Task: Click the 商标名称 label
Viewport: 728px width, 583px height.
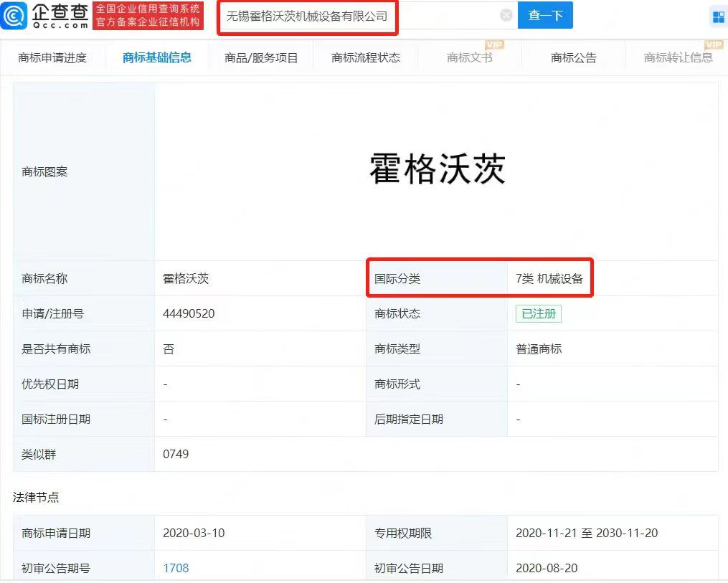Action: pyautogui.click(x=44, y=278)
